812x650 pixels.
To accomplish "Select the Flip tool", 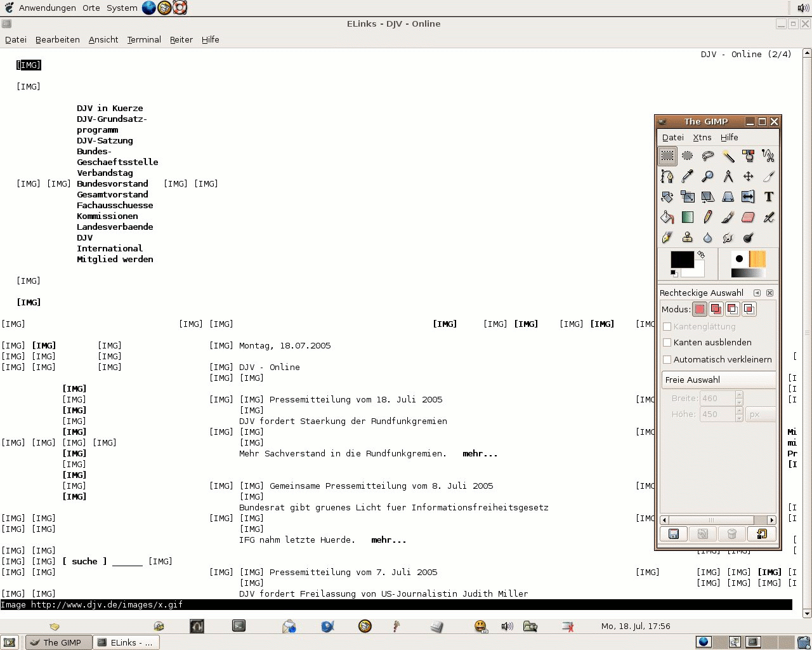I will 749,197.
